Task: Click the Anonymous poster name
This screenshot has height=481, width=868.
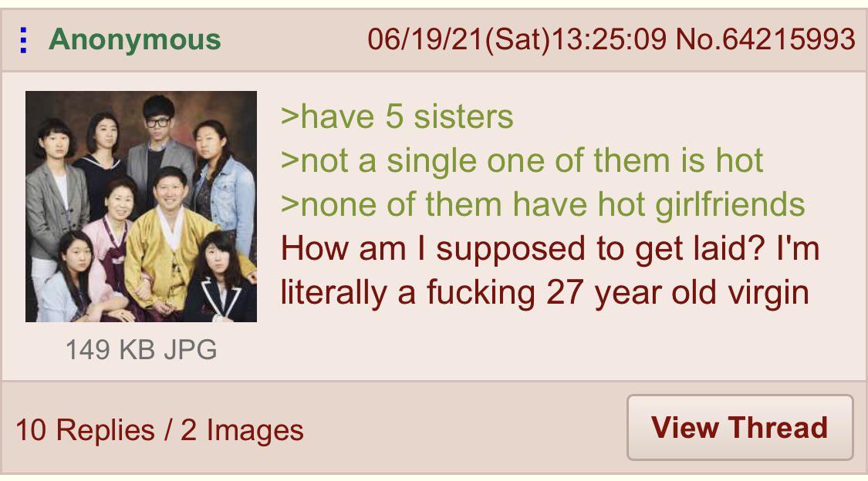Action: [x=134, y=40]
